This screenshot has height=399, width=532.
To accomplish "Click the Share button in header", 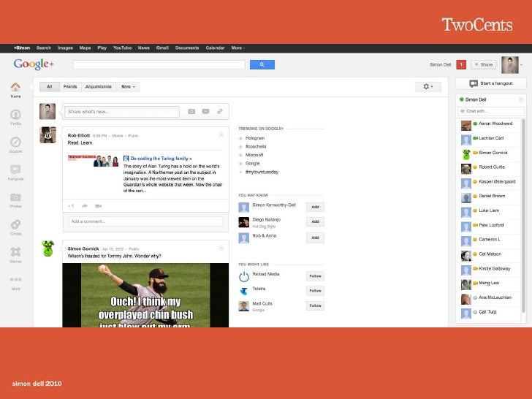I will click(484, 64).
